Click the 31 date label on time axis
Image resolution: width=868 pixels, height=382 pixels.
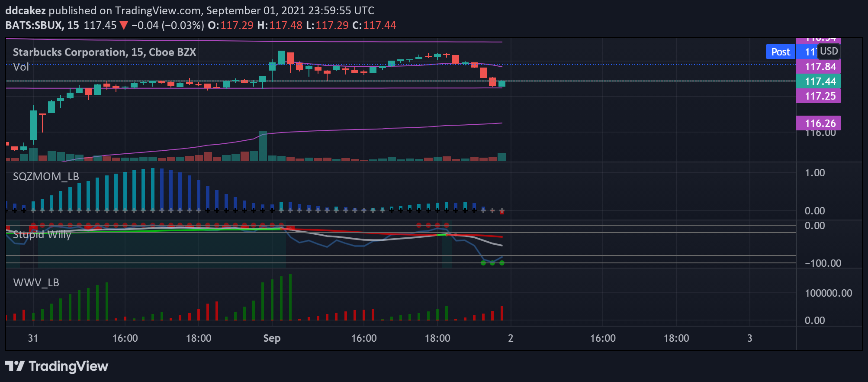pyautogui.click(x=33, y=338)
